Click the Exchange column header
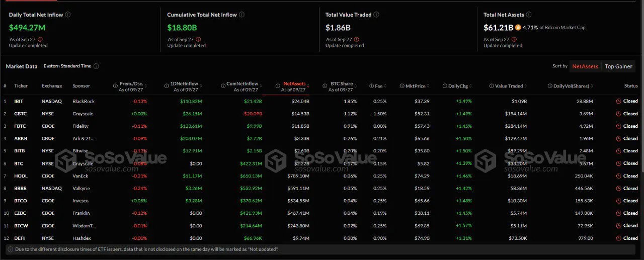Viewport: 644px width, 260px height. pos(52,86)
